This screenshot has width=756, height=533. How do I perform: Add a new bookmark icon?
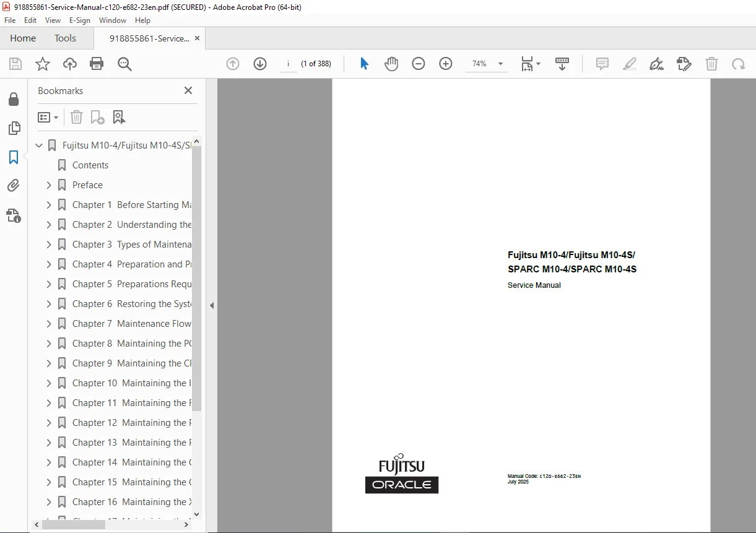[98, 117]
